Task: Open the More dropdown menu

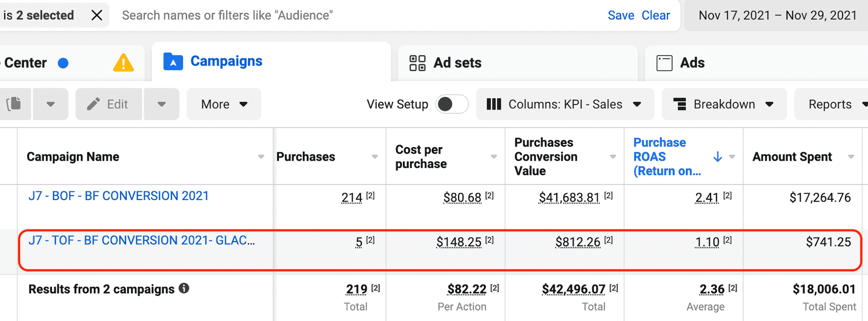Action: click(224, 104)
